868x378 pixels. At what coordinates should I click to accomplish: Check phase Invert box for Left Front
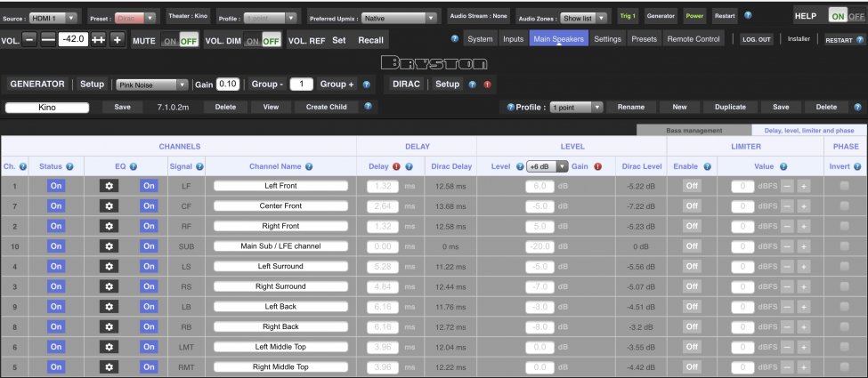click(844, 186)
